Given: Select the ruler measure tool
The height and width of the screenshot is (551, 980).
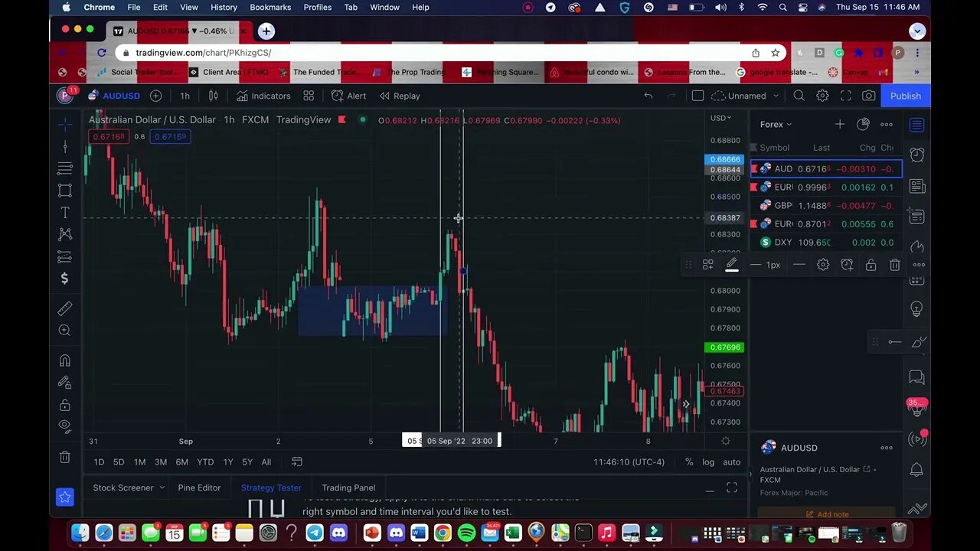Looking at the screenshot, I should [x=65, y=308].
